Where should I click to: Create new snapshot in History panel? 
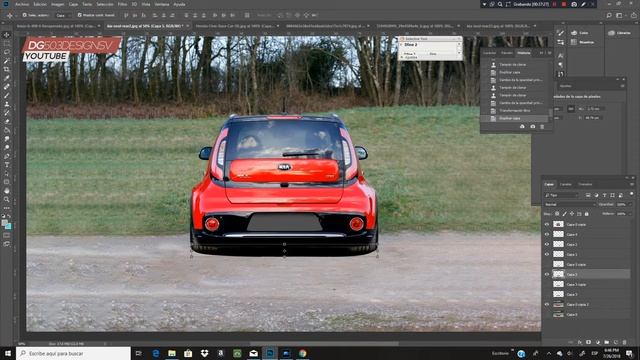(532, 127)
